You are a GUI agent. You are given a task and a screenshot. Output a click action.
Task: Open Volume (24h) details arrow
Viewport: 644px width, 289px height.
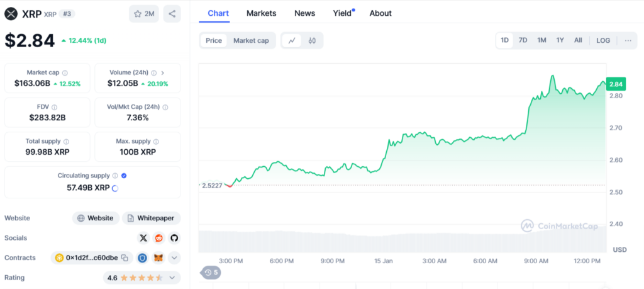coord(163,73)
